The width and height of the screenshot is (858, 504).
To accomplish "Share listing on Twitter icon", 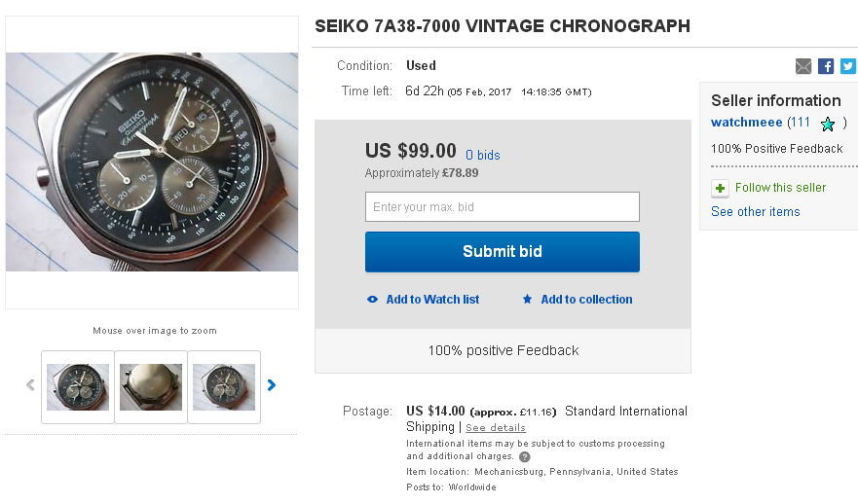I will coord(848,66).
